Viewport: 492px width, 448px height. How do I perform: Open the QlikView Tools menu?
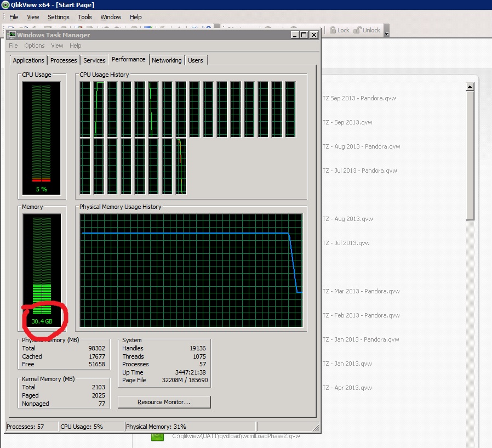coord(85,17)
